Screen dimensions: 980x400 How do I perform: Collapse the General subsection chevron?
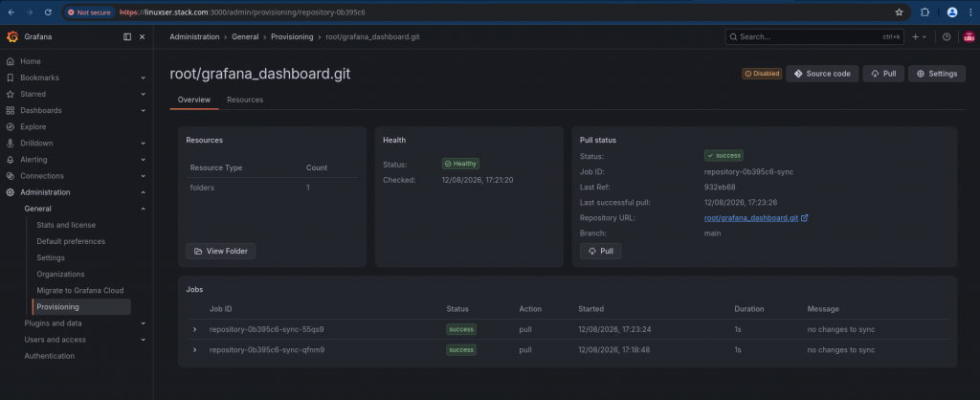click(x=144, y=209)
